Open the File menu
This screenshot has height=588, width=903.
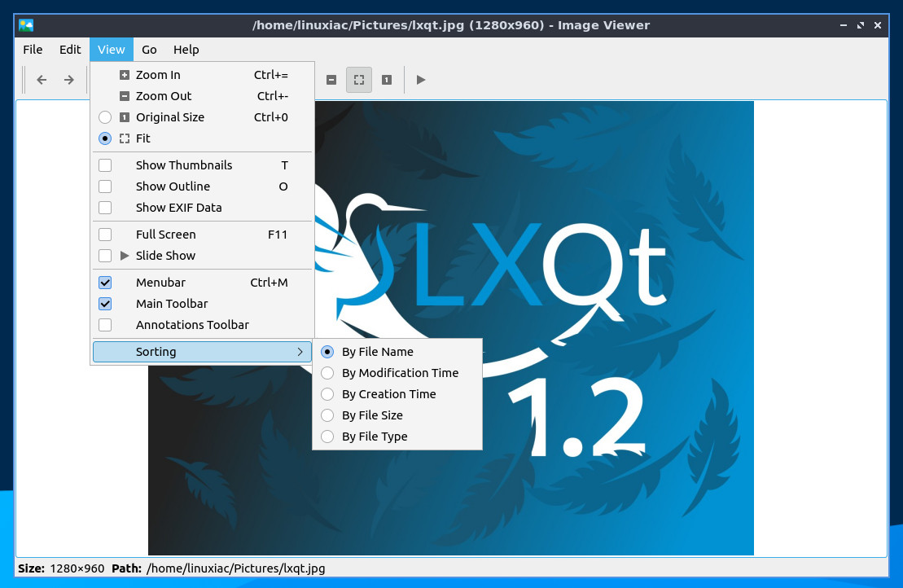[x=33, y=50]
